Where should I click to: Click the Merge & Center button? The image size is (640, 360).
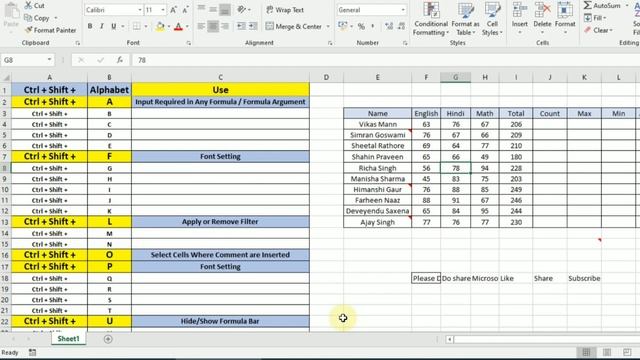click(294, 27)
